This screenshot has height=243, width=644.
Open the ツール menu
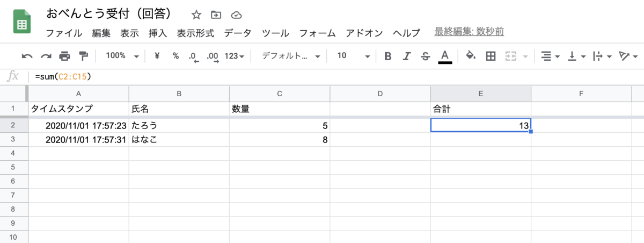pyautogui.click(x=275, y=33)
